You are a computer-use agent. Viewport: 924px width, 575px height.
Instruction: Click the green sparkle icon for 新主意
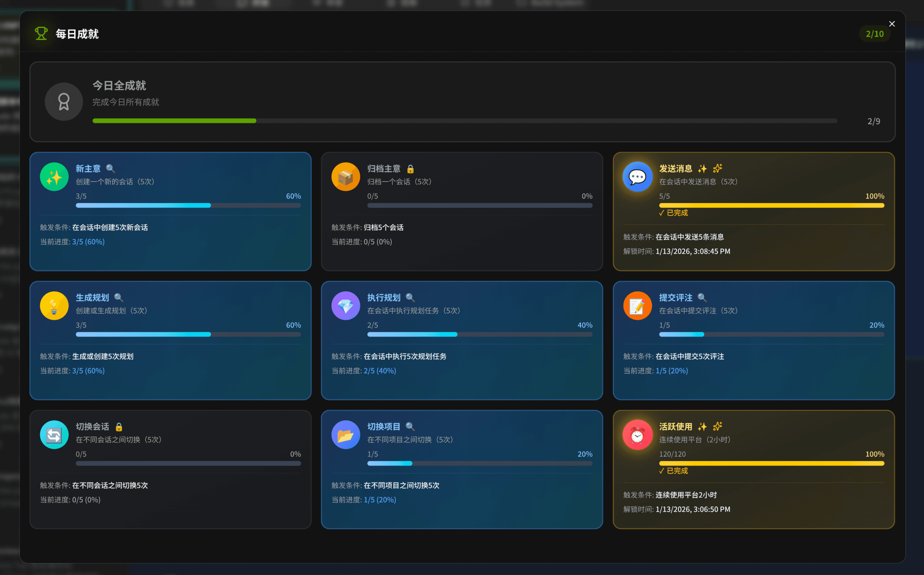point(54,177)
